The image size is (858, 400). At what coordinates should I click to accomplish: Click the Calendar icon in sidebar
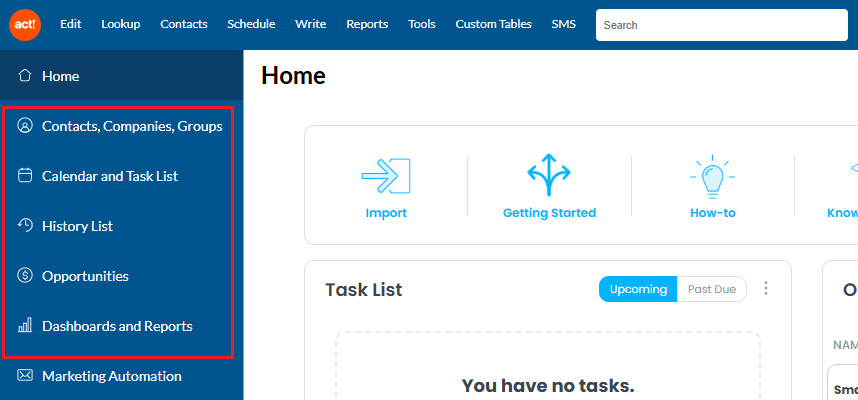click(x=25, y=176)
